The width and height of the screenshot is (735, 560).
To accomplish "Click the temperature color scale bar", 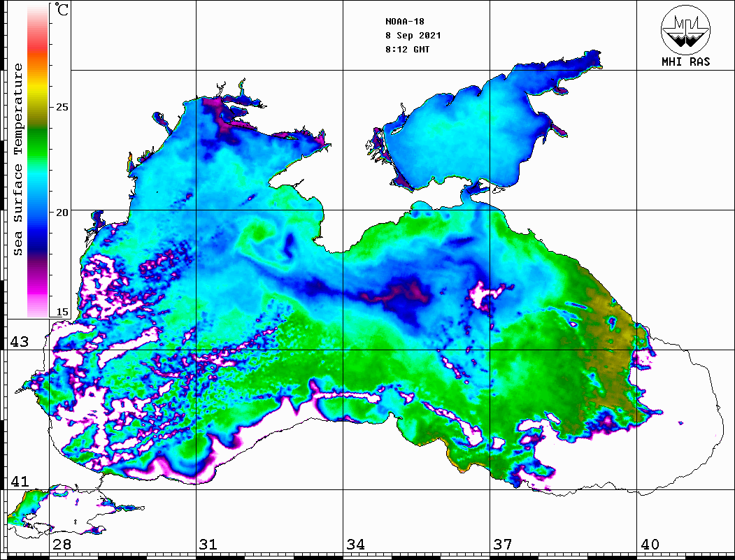I will point(38,161).
